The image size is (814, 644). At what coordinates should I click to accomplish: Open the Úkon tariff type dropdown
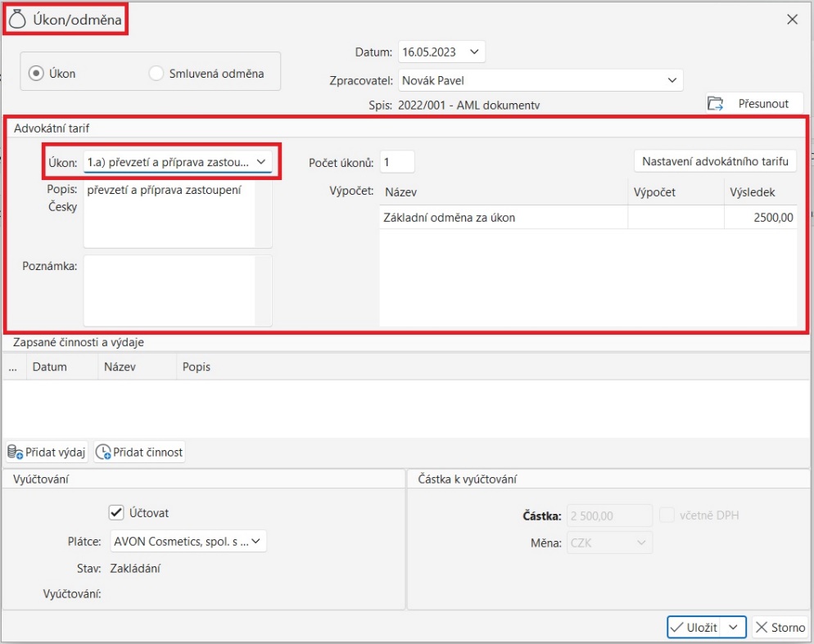[261, 162]
